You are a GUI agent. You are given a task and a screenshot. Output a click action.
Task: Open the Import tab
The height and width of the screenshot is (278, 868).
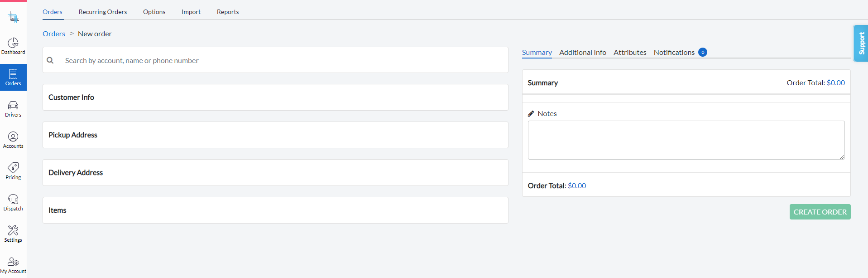point(191,12)
